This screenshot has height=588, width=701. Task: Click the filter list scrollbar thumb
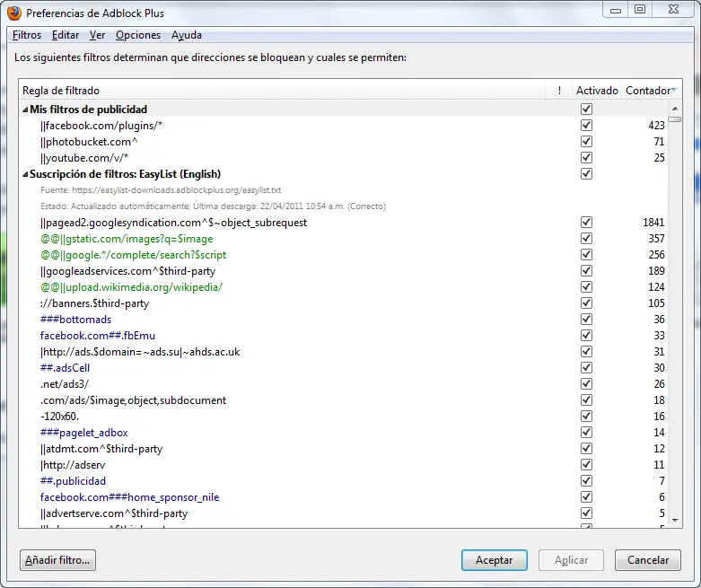click(x=675, y=119)
